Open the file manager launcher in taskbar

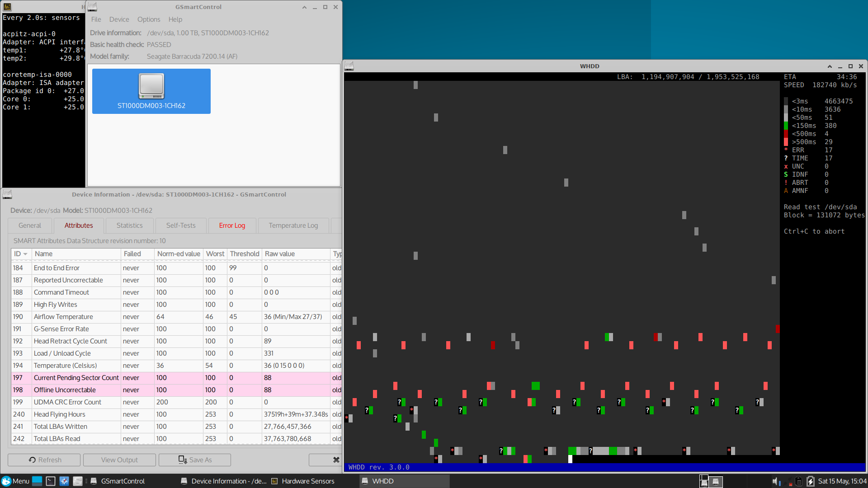[78, 481]
